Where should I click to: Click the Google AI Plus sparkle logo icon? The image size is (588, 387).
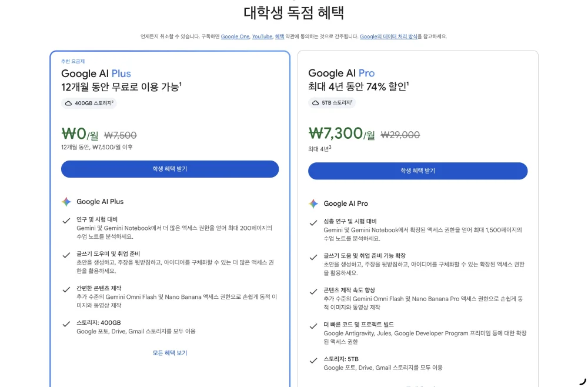pos(66,202)
